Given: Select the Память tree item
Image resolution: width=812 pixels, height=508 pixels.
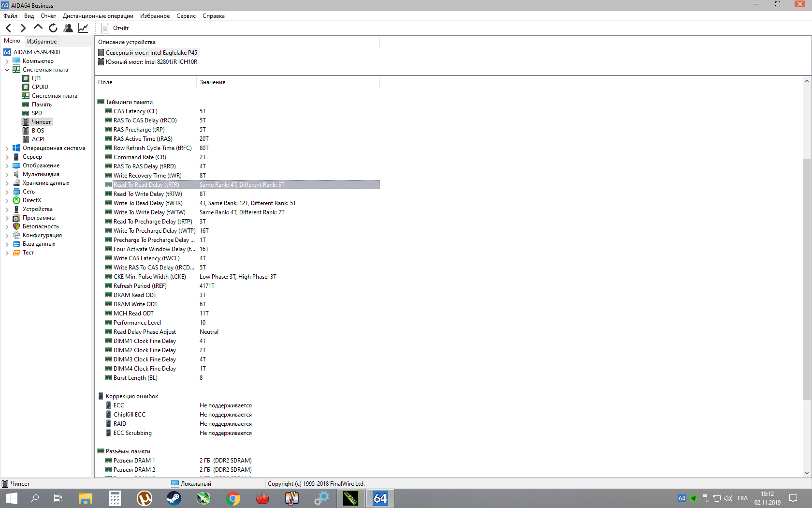Looking at the screenshot, I should (42, 105).
